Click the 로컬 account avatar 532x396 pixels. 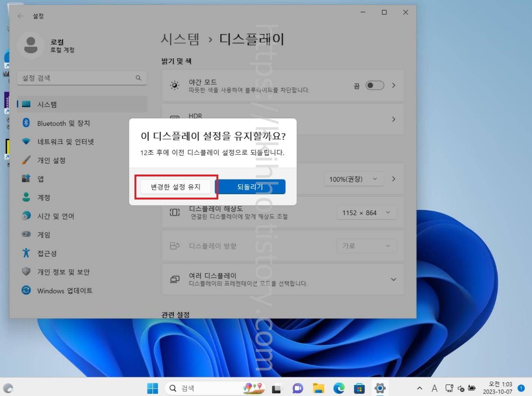31,45
